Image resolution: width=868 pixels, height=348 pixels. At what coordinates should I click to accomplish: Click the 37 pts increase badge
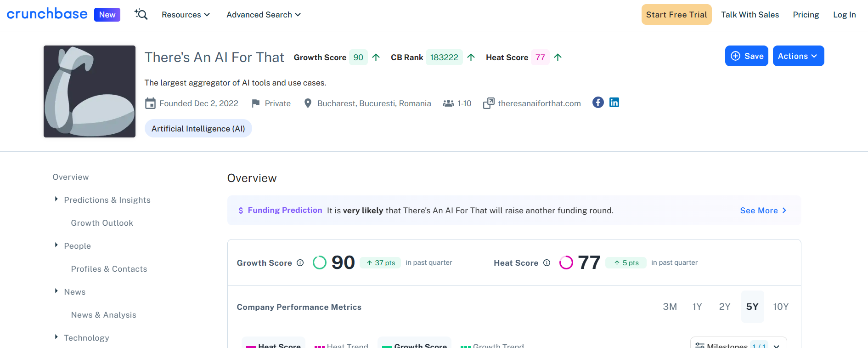pos(380,262)
